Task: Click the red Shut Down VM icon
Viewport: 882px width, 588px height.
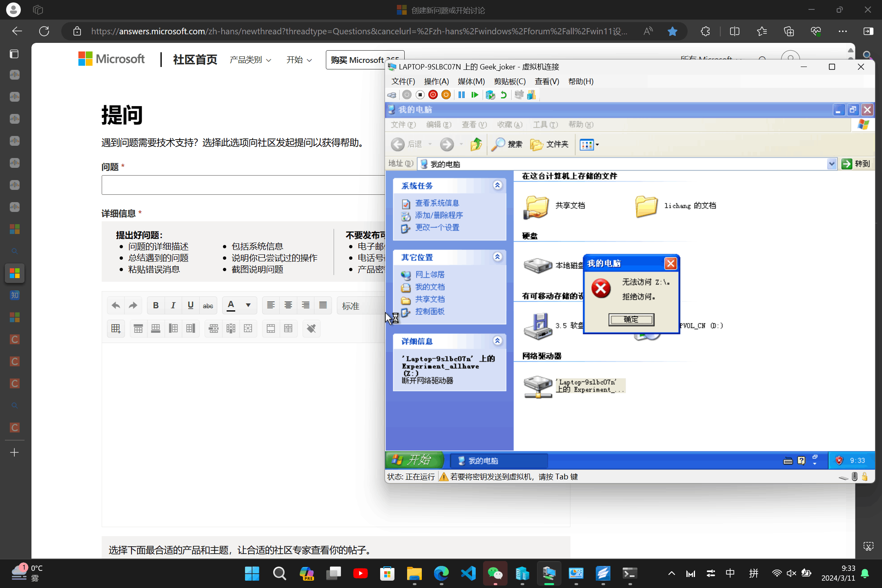Action: [x=433, y=95]
